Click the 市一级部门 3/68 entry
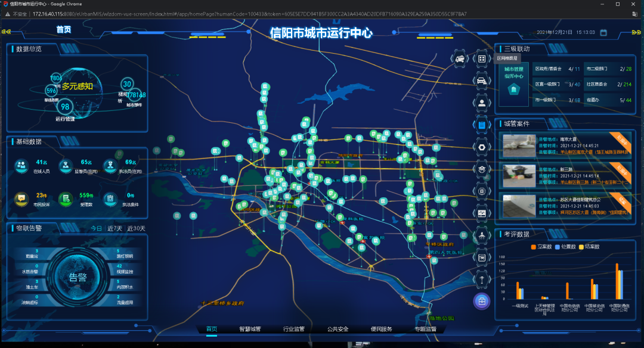Screen dimensions: 644x348 click(x=557, y=100)
